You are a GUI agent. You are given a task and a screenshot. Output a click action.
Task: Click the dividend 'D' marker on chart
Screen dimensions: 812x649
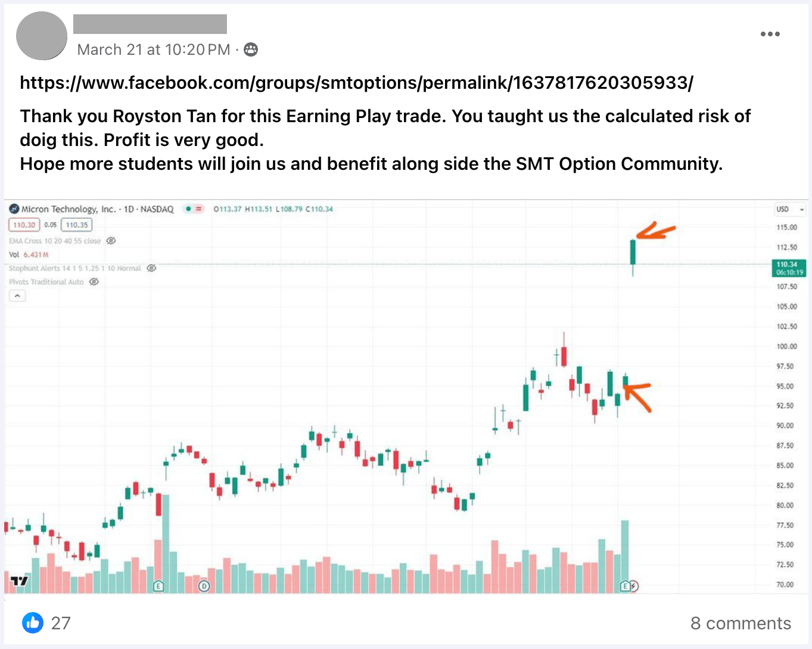click(x=204, y=586)
